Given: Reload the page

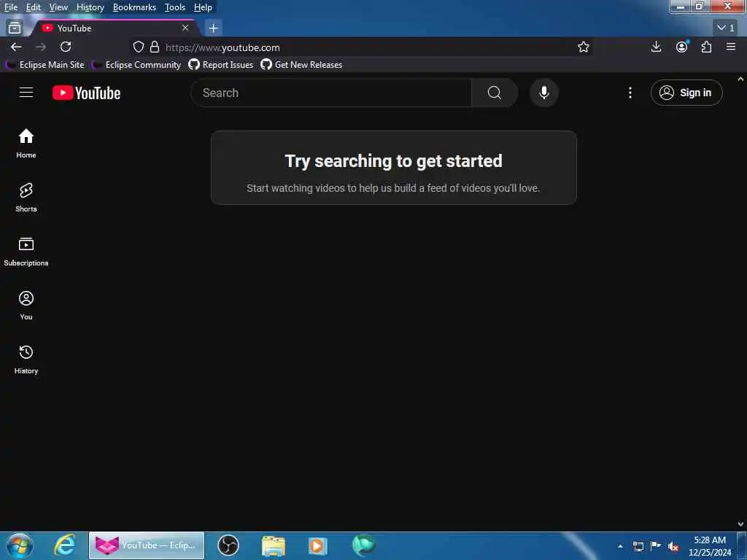Looking at the screenshot, I should (x=66, y=47).
